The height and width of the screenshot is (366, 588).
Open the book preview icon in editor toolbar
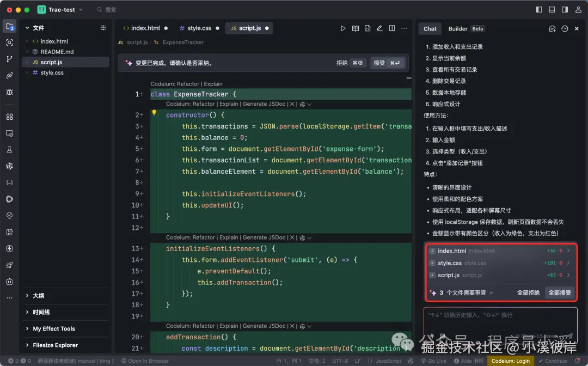pyautogui.click(x=356, y=28)
